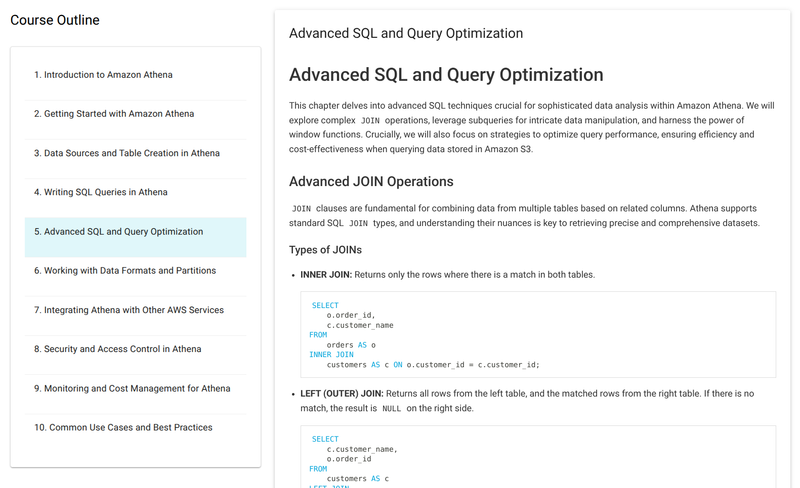800x488 pixels.
Task: Click the INNER JOIN bullet label
Action: click(x=326, y=275)
